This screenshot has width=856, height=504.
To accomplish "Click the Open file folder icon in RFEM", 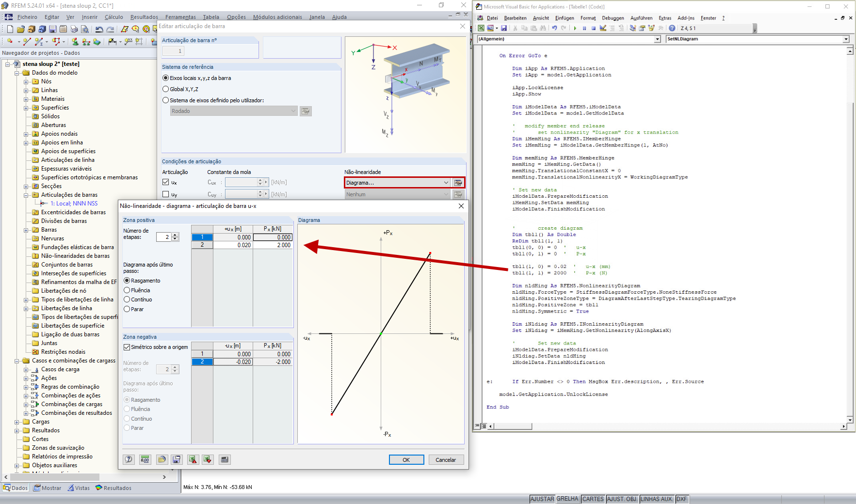I will [21, 29].
